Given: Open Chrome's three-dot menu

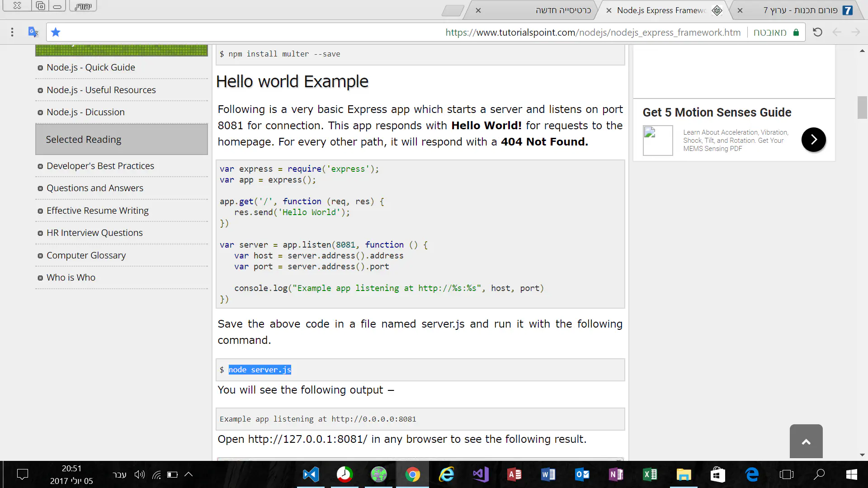Looking at the screenshot, I should pyautogui.click(x=12, y=32).
